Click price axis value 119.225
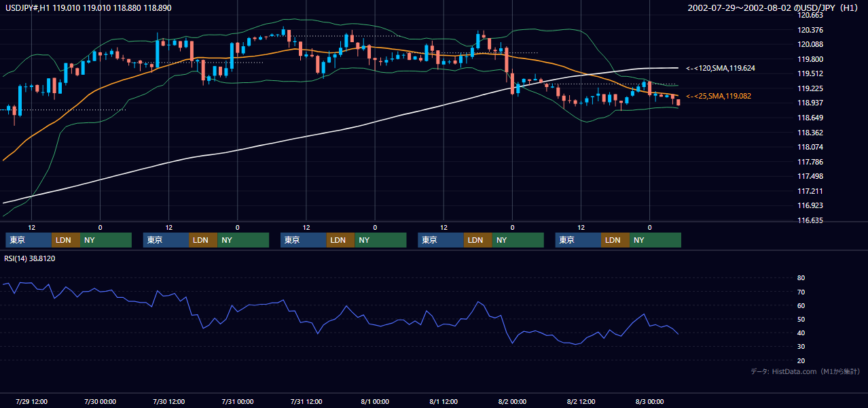Image resolution: width=868 pixels, height=408 pixels. (810, 88)
